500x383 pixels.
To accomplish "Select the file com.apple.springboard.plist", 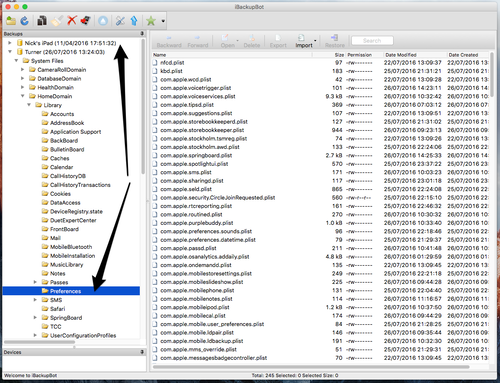I will pos(196,155).
